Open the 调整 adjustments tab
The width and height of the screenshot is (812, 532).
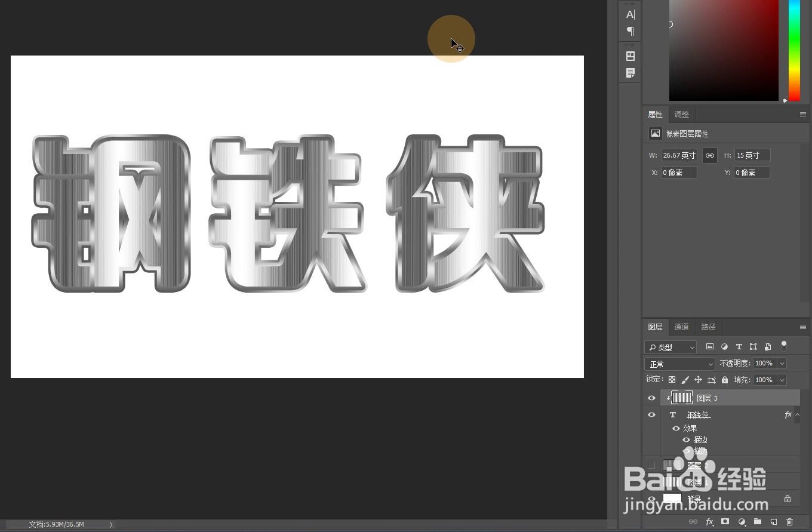tap(681, 114)
